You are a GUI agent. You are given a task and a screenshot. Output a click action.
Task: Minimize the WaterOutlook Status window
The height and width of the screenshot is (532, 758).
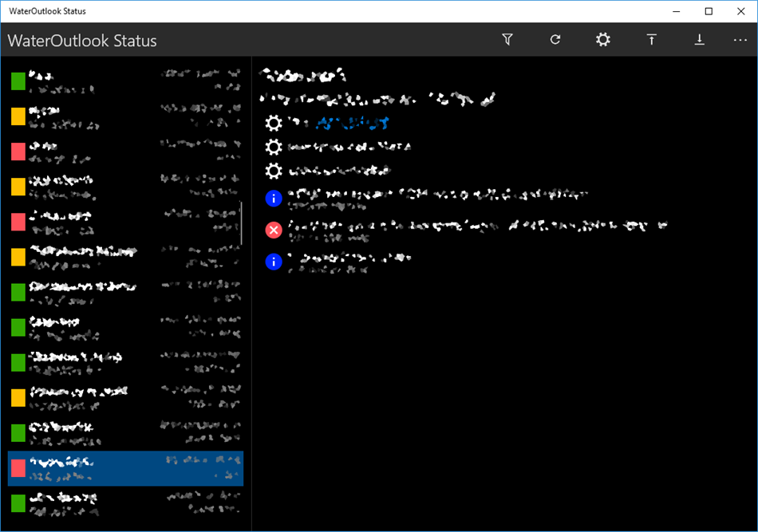coord(677,12)
